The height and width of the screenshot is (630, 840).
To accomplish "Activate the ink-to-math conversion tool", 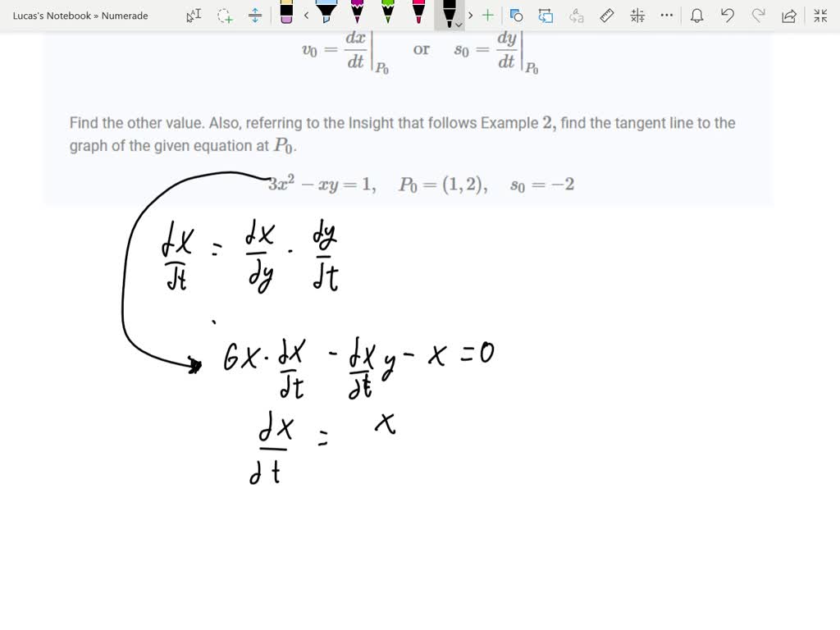I will 637,15.
